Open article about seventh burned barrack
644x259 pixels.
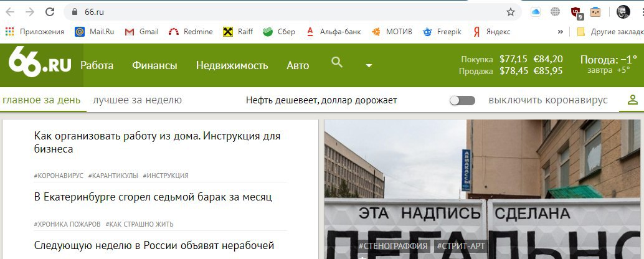pyautogui.click(x=153, y=197)
